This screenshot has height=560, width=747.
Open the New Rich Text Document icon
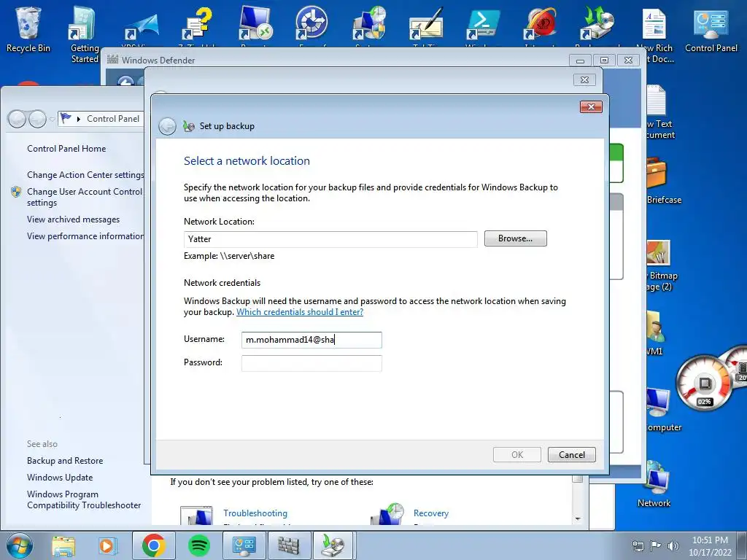(x=654, y=34)
